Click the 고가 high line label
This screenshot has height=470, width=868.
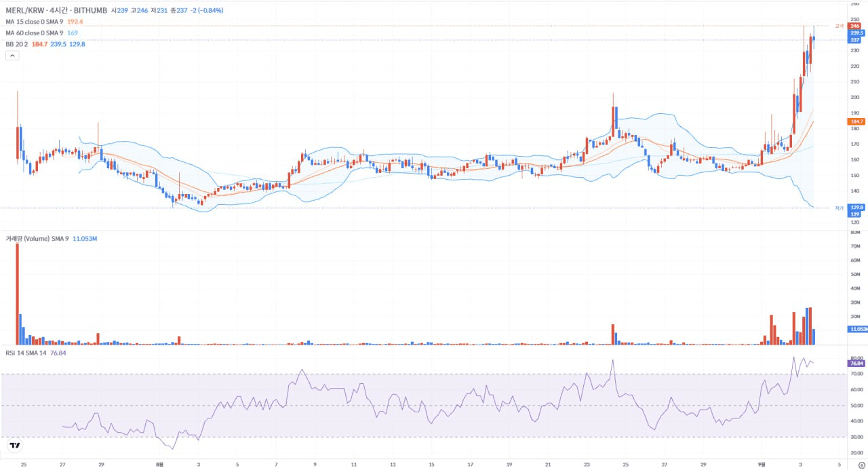pyautogui.click(x=840, y=26)
